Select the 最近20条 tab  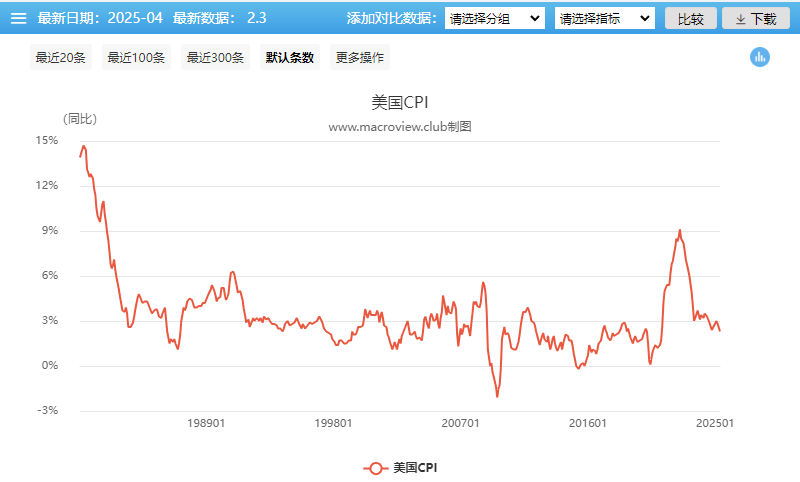61,58
